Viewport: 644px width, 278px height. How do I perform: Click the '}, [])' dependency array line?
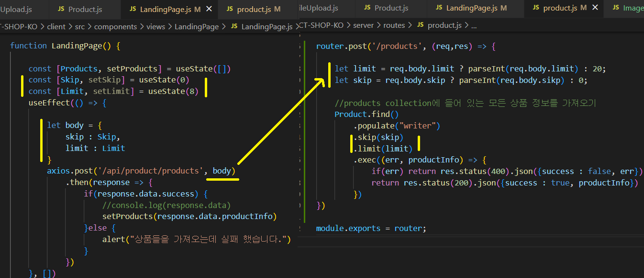pyautogui.click(x=42, y=273)
